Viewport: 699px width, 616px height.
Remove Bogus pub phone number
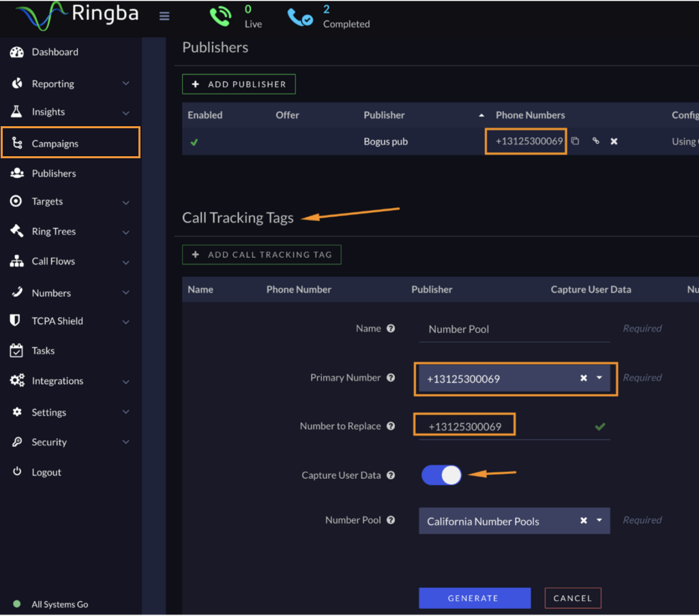(614, 141)
